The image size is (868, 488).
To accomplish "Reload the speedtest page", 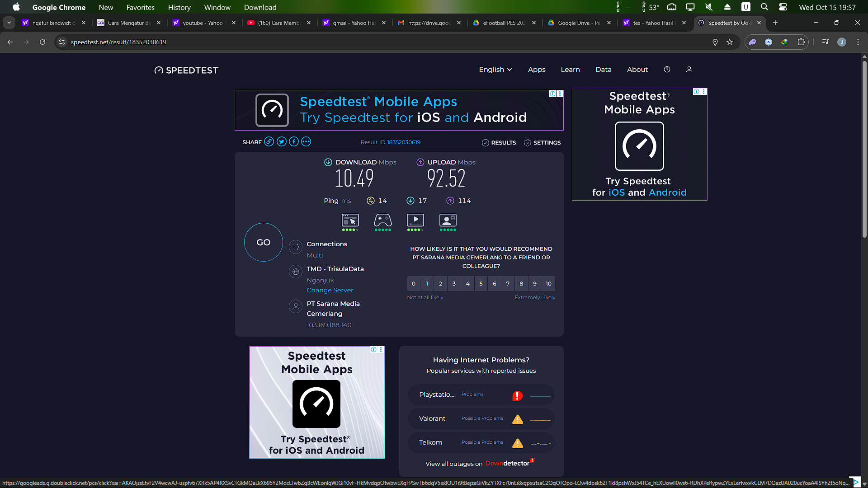I will [x=42, y=42].
